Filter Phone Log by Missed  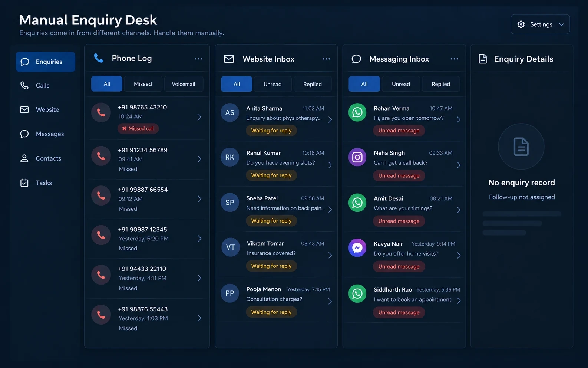[x=143, y=84]
